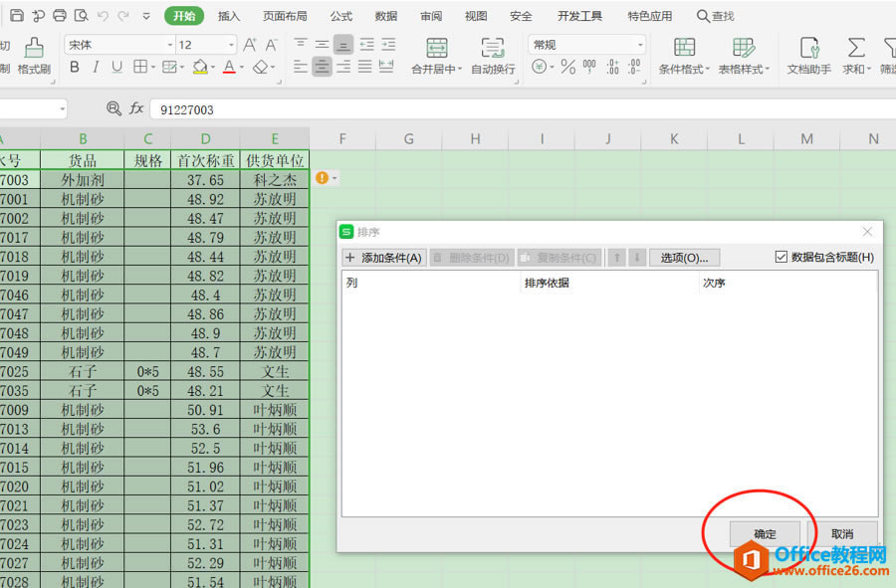Click the thousands separator icon
The image size is (896, 588).
point(589,67)
